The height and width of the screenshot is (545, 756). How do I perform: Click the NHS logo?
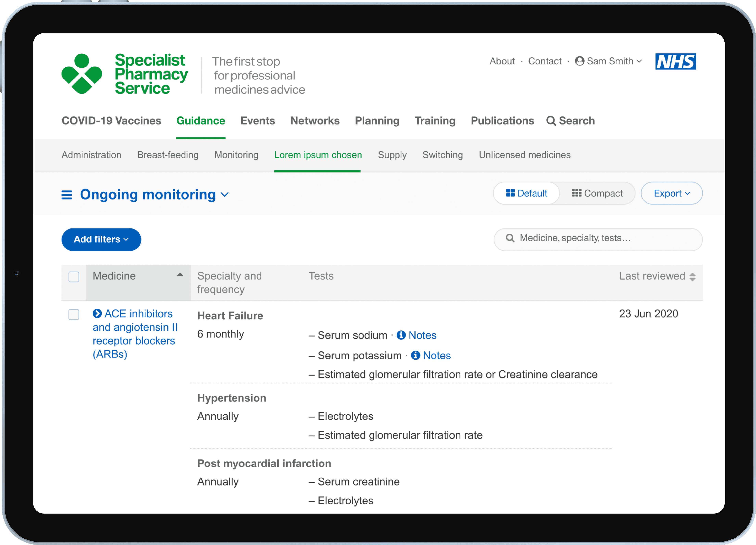point(675,61)
